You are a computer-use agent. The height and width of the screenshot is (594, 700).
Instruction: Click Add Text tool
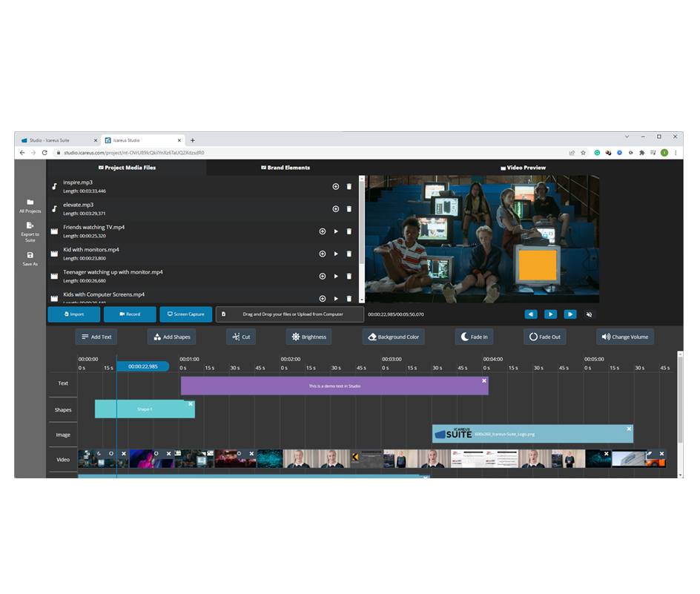pyautogui.click(x=96, y=337)
